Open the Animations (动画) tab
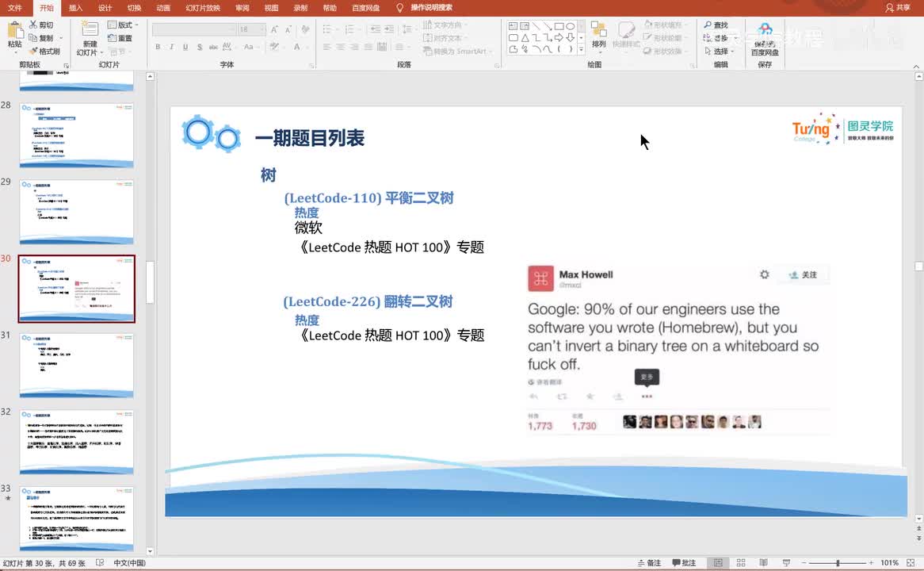Viewport: 924px width, 571px height. [163, 8]
